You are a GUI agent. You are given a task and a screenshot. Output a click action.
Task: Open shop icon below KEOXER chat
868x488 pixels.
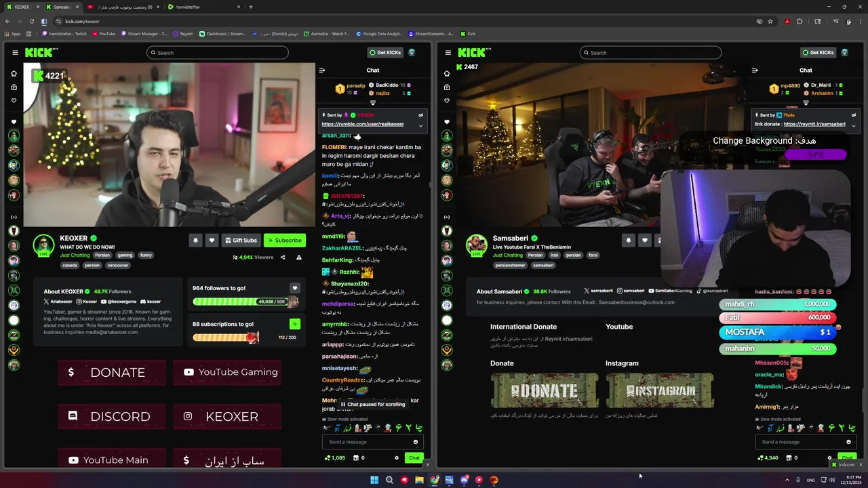pyautogui.click(x=355, y=457)
